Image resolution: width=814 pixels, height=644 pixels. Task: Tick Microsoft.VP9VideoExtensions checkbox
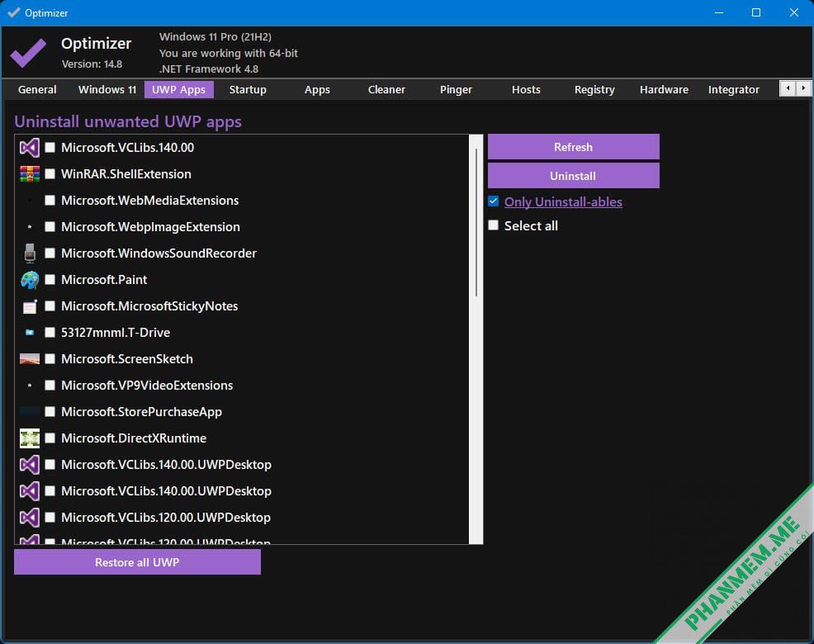tap(50, 386)
